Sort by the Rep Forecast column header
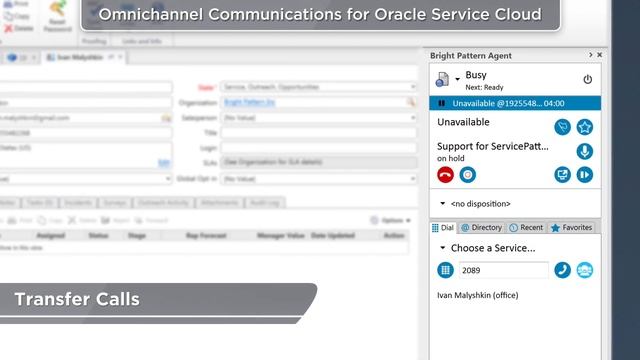 pos(206,236)
